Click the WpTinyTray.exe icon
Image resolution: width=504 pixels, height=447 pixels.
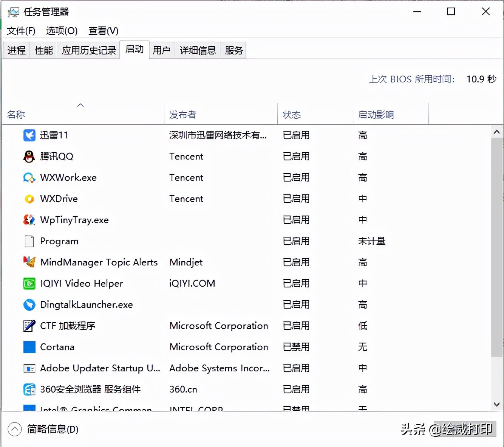[x=29, y=220]
